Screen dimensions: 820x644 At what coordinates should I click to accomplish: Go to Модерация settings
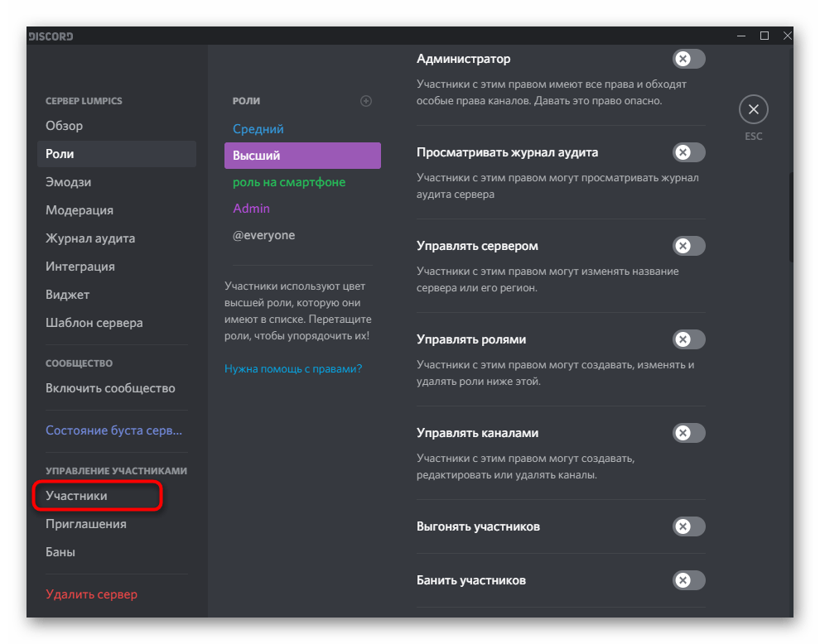[117, 210]
